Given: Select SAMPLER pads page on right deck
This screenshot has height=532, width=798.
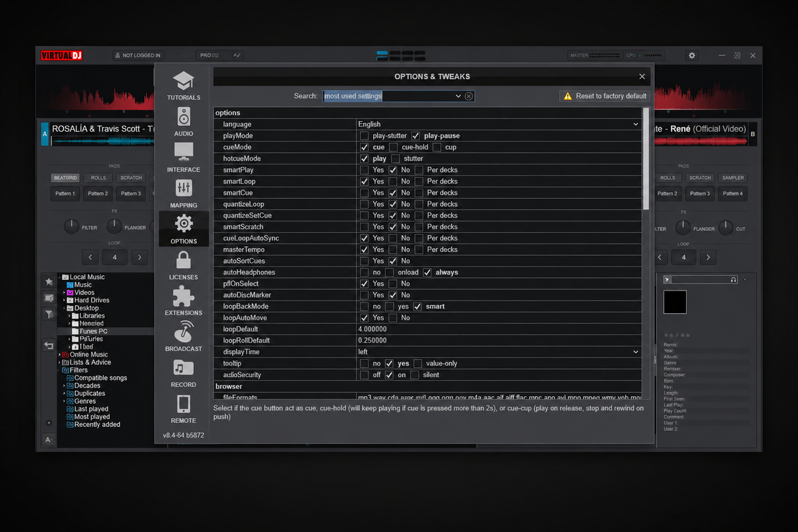Looking at the screenshot, I should [733, 178].
